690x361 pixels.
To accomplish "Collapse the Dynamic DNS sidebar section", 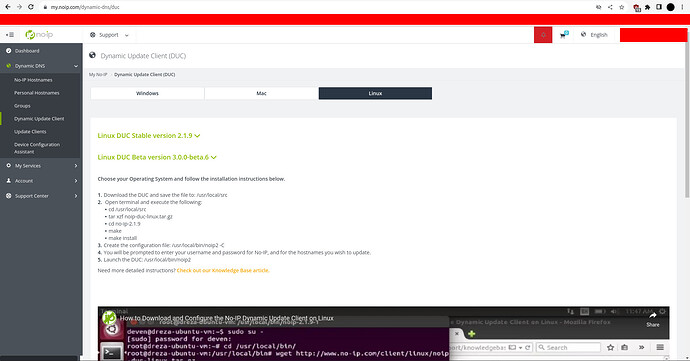I will coord(41,66).
